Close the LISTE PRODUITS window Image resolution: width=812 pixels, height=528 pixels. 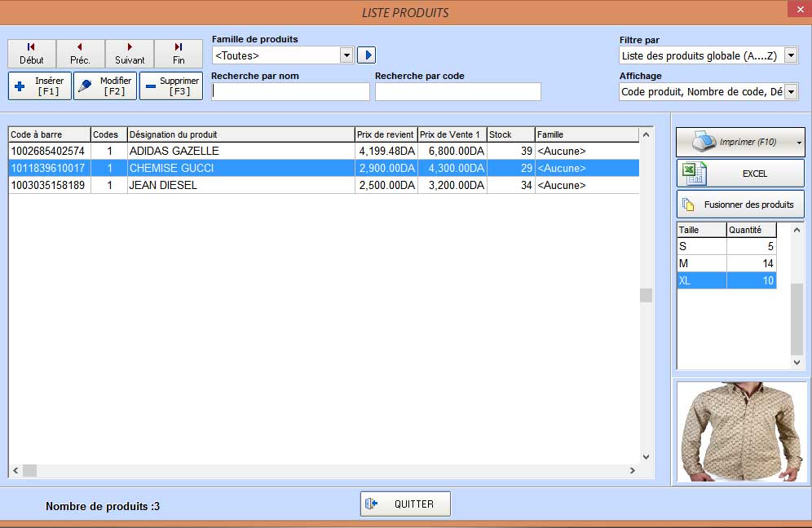[x=800, y=9]
